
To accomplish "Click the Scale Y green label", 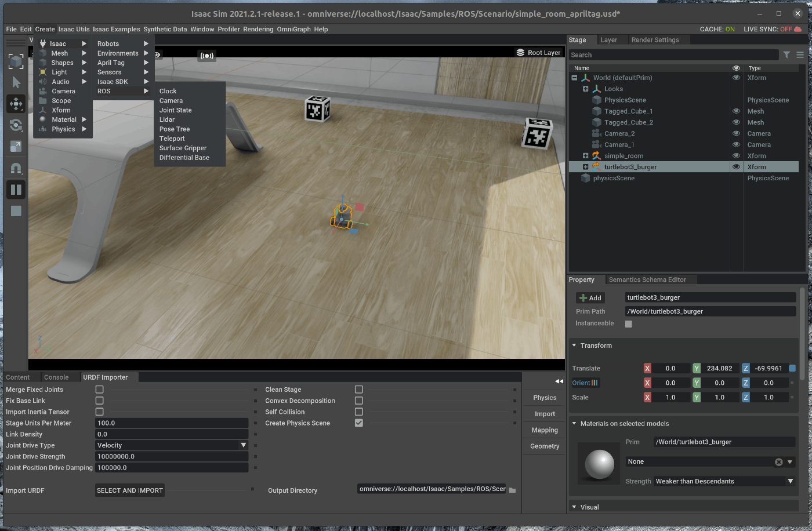I will [x=697, y=397].
